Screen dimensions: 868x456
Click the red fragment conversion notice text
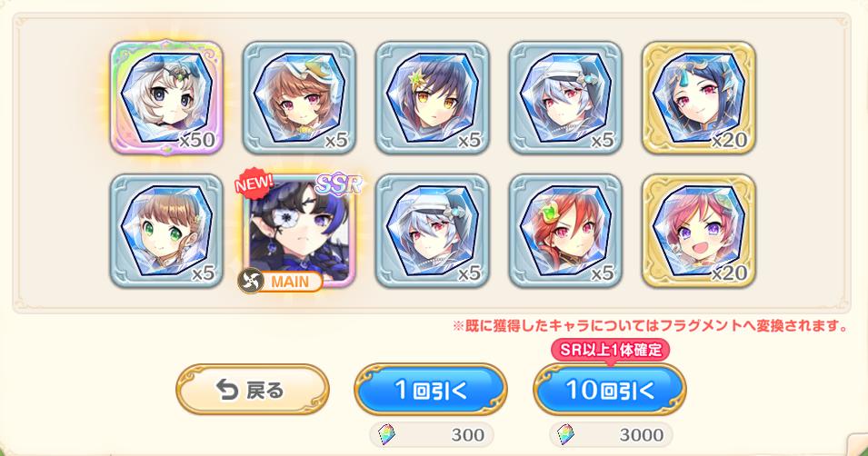651,326
